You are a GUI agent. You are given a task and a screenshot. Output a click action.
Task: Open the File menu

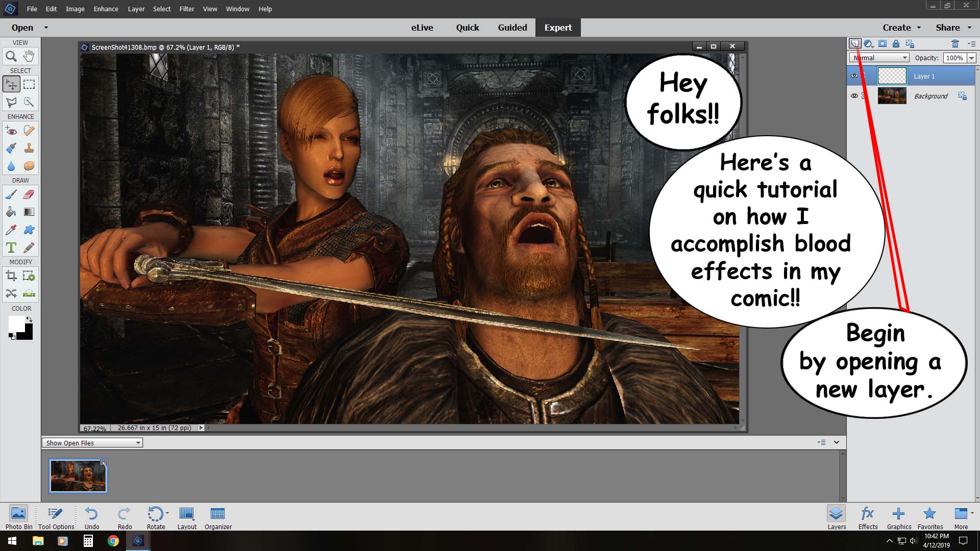click(x=32, y=9)
